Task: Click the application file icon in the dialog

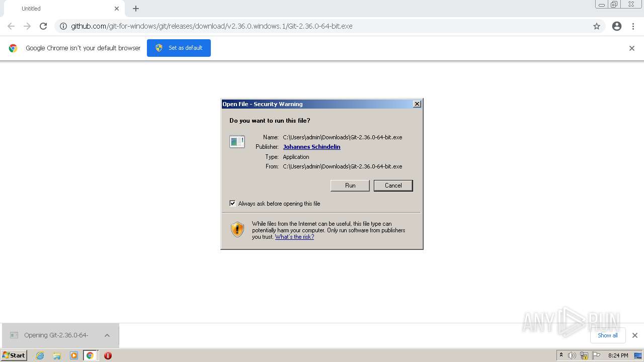Action: point(237,142)
